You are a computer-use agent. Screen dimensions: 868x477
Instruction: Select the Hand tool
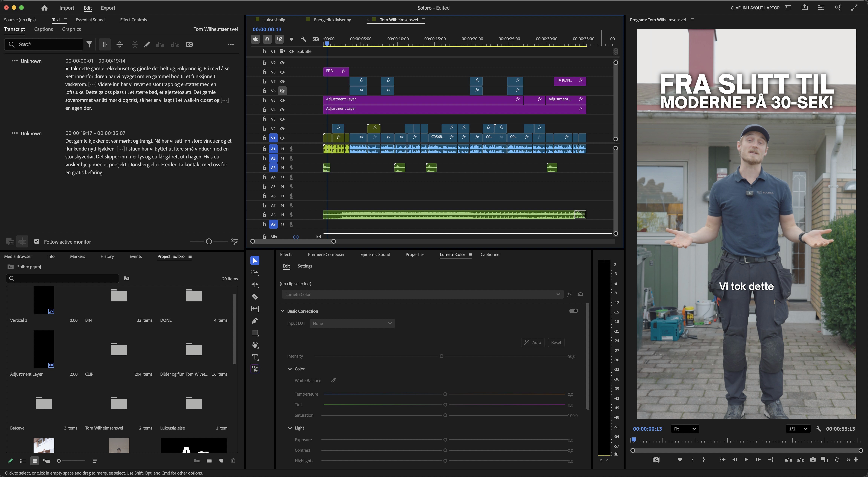click(x=255, y=345)
